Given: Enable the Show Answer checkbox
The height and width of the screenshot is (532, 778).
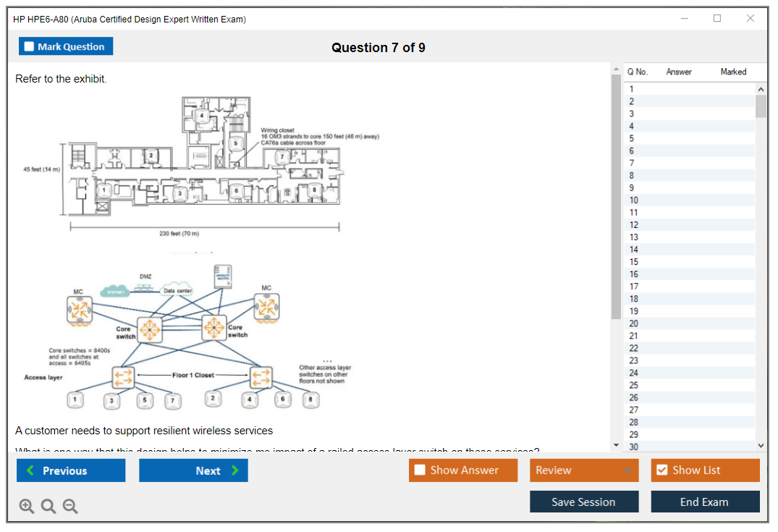Looking at the screenshot, I should point(420,470).
